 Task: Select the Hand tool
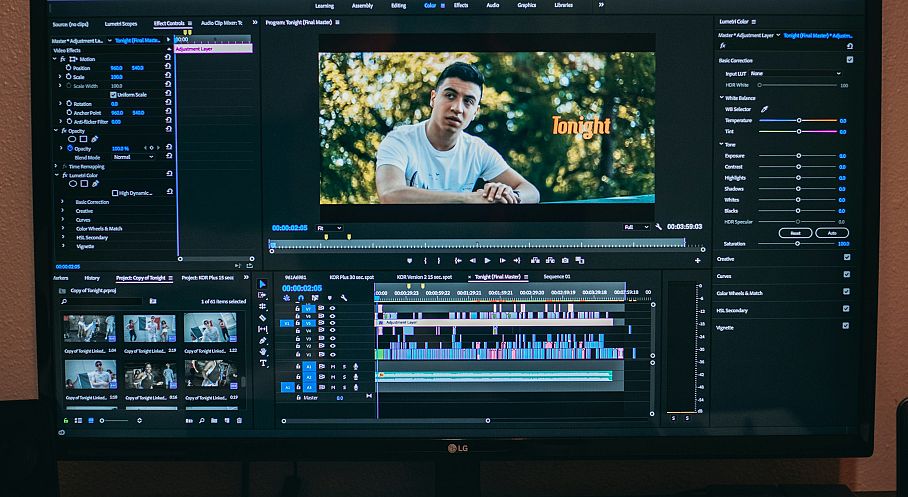[263, 352]
